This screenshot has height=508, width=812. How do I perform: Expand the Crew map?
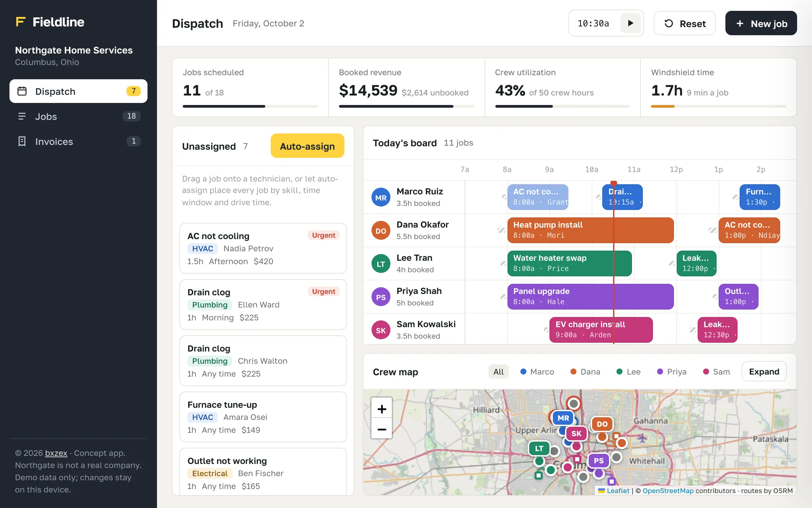[764, 372]
